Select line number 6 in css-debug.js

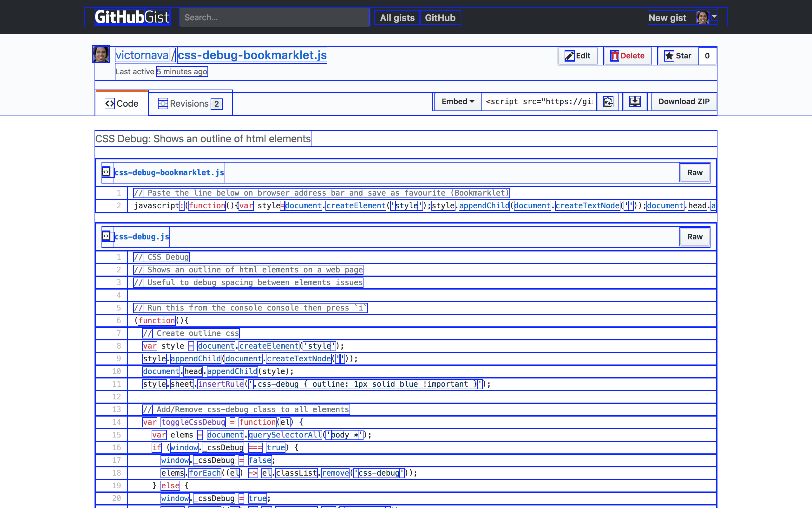tap(112, 321)
